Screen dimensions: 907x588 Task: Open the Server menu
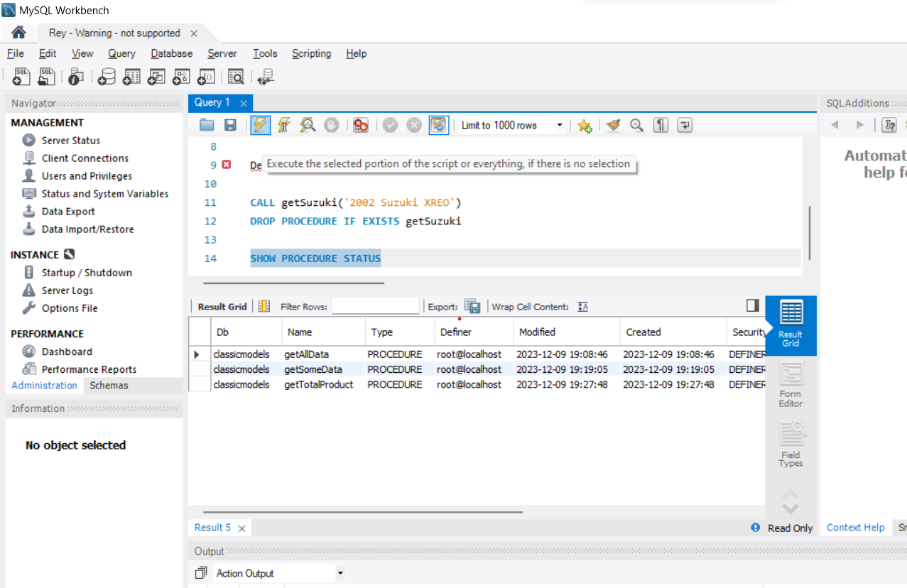tap(222, 53)
